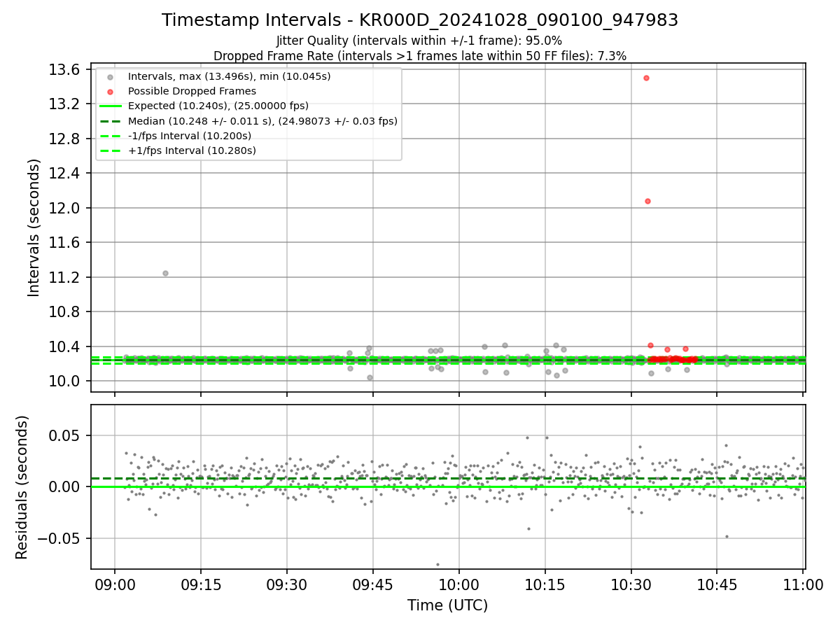The image size is (840, 630).
Task: Click legend entry "+1/fps Interval (10.280s)"
Action: pos(192,150)
